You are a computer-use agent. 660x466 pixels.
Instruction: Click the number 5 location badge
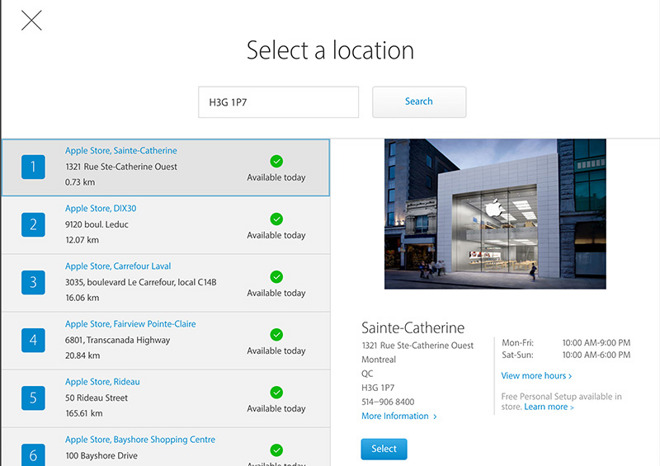(x=33, y=398)
